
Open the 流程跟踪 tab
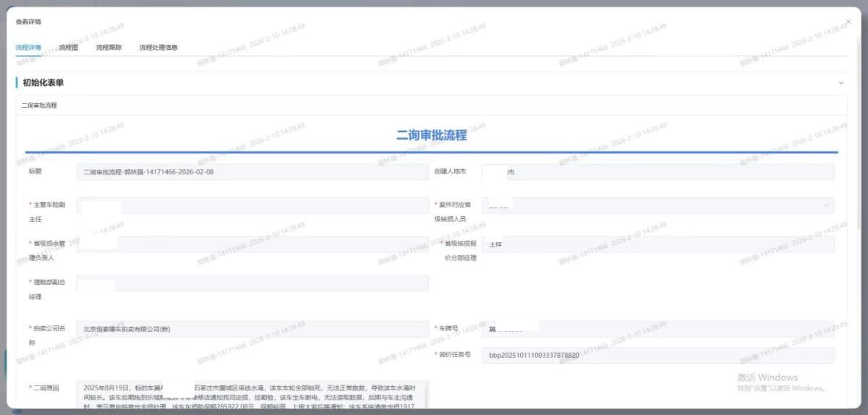click(109, 48)
